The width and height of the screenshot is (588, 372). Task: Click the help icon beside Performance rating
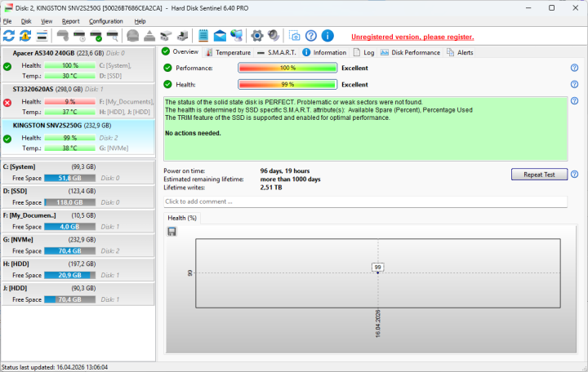(574, 68)
